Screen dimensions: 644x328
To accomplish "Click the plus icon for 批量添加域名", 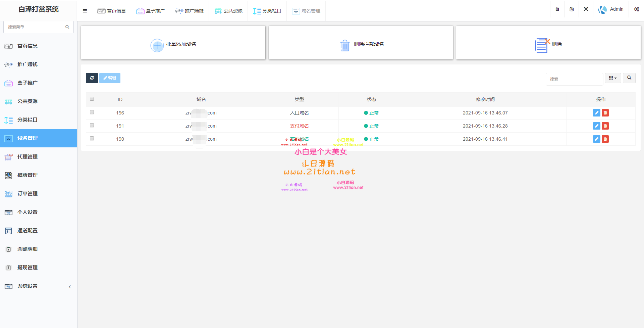I will 157,45.
